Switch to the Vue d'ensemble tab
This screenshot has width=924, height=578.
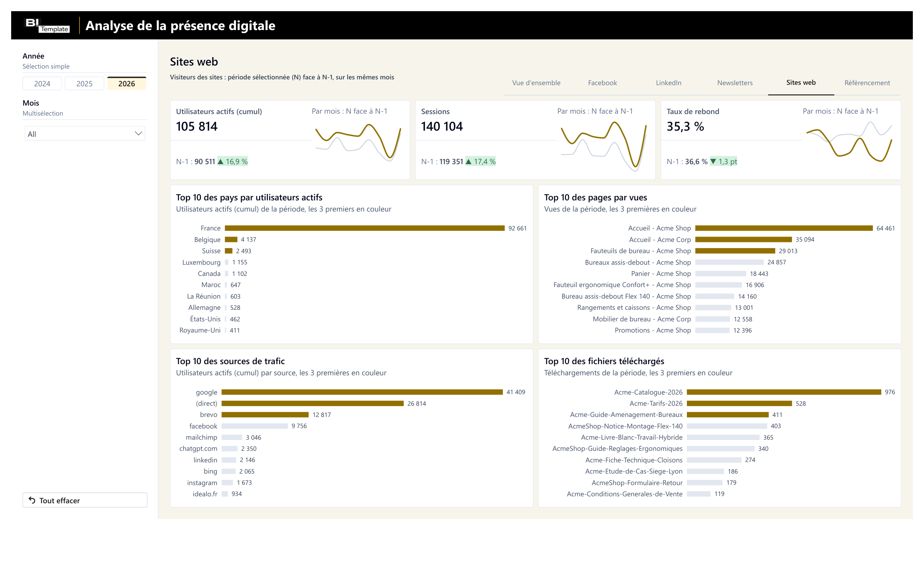pyautogui.click(x=536, y=83)
